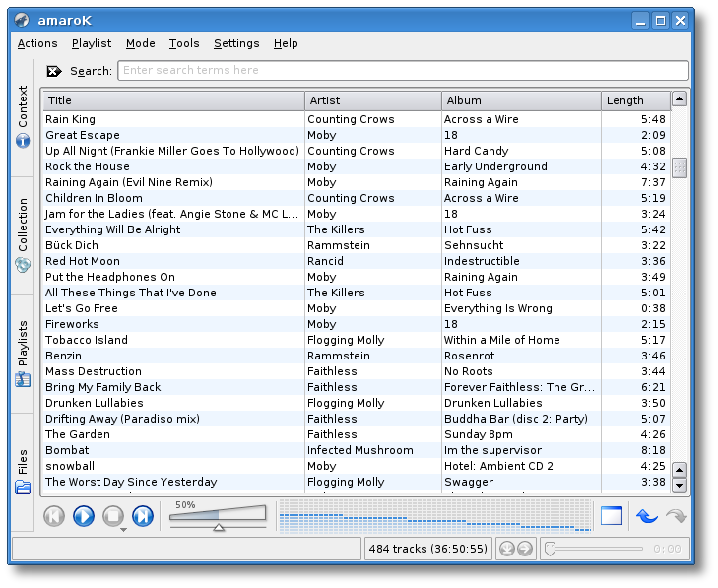Open the Collection sidebar tab

coord(23,235)
